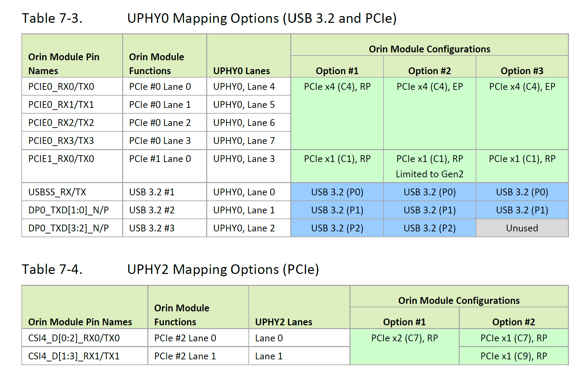Click the Table 7-4 UPHY2 Mapping Options title
This screenshot has height=375, width=588.
click(170, 270)
